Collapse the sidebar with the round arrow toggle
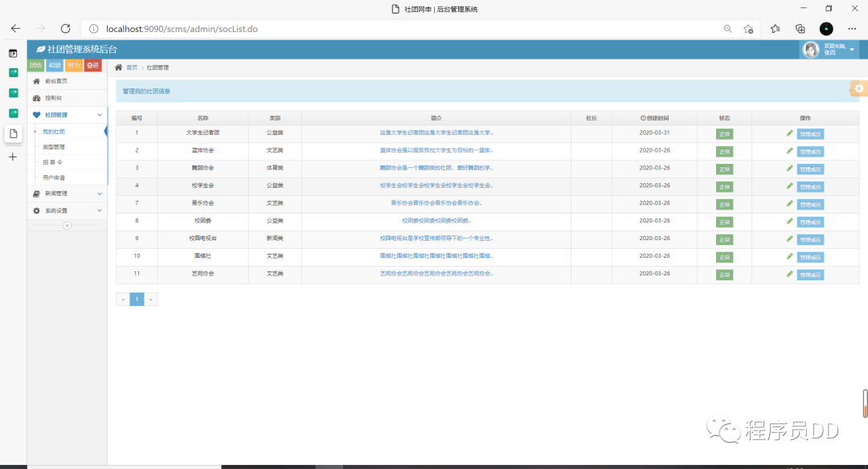This screenshot has width=868, height=469. pos(67,226)
